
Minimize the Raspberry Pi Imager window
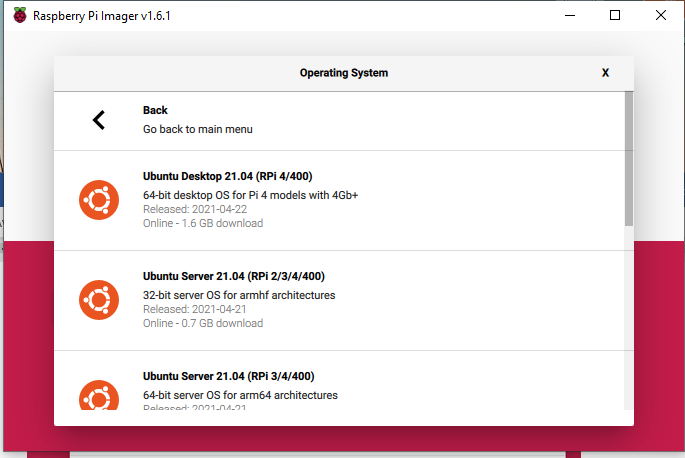[570, 15]
